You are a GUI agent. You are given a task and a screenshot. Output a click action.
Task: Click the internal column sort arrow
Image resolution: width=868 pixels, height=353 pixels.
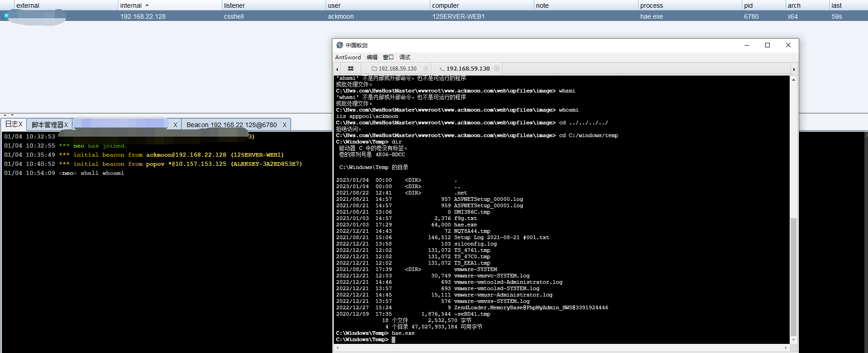(147, 5)
